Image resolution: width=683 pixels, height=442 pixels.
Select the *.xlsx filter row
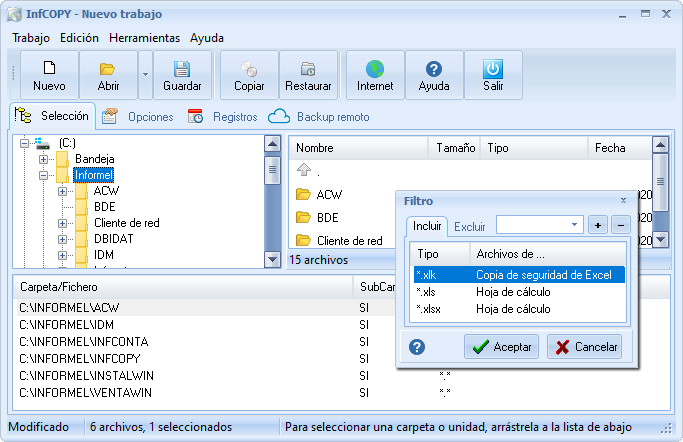[519, 309]
